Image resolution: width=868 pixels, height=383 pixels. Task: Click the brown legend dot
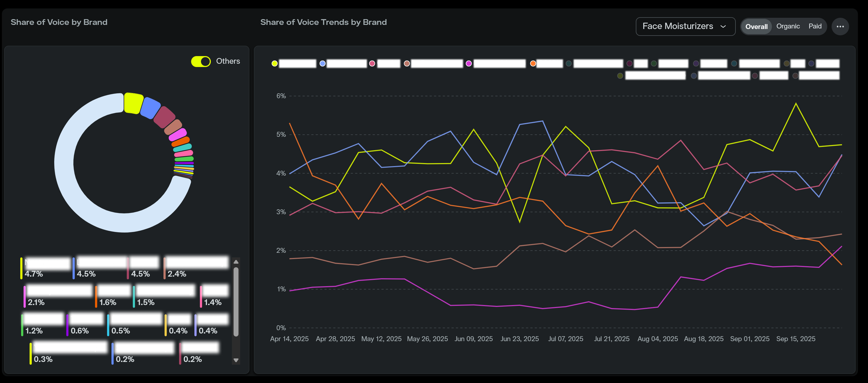point(407,64)
